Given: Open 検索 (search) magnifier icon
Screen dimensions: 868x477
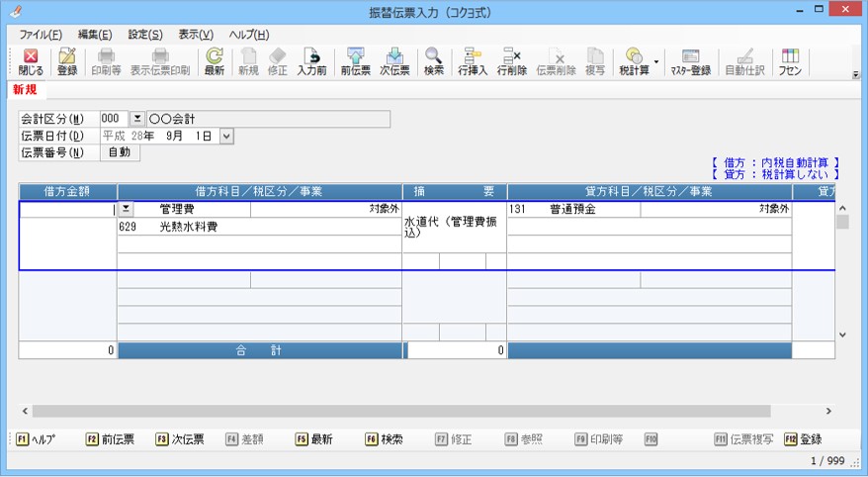Looking at the screenshot, I should 433,61.
